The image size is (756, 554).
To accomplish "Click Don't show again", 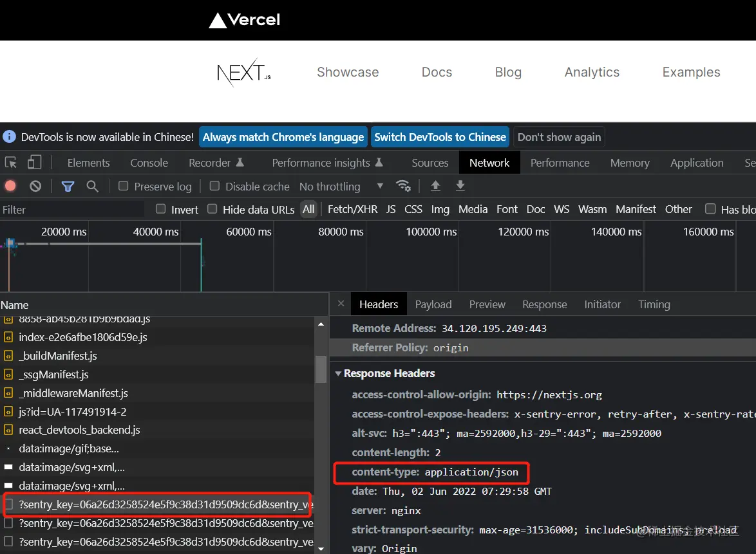I will [x=559, y=137].
